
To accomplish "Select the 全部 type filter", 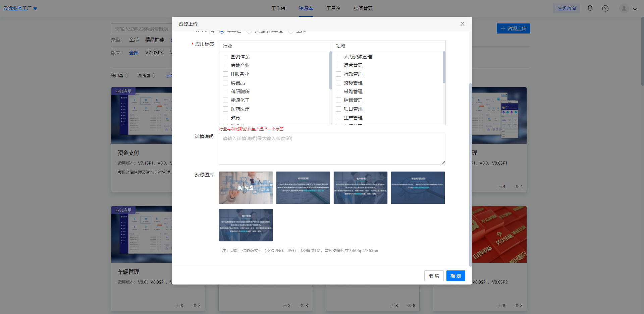I will (x=134, y=40).
